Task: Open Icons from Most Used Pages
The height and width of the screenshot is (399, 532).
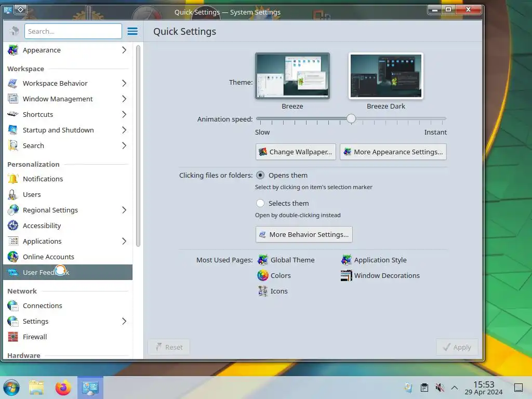Action: coord(272,291)
